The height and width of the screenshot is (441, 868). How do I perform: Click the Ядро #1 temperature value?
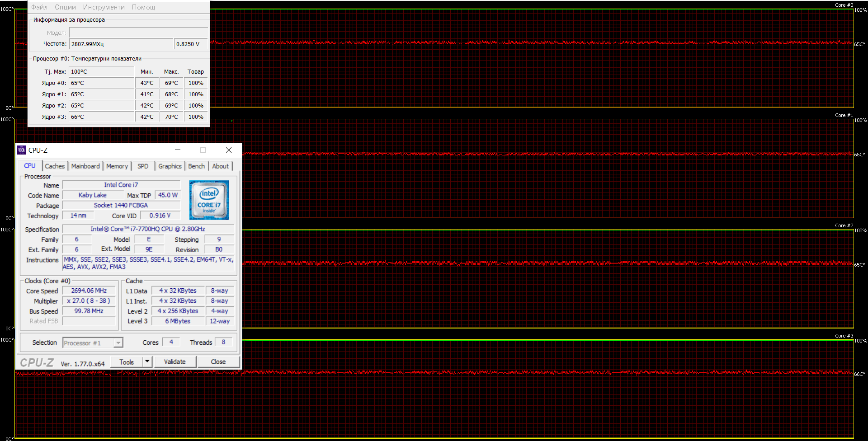tap(101, 94)
